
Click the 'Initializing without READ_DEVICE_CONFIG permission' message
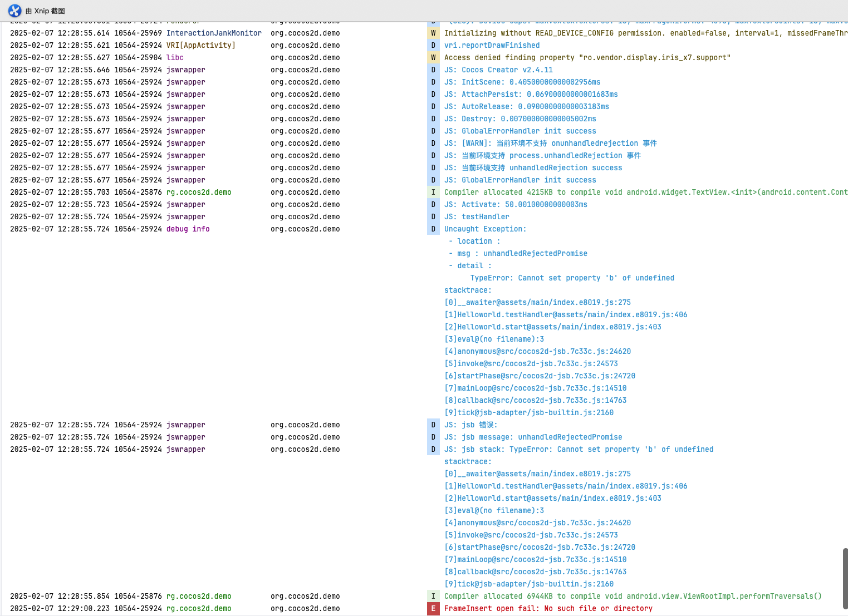tap(646, 33)
